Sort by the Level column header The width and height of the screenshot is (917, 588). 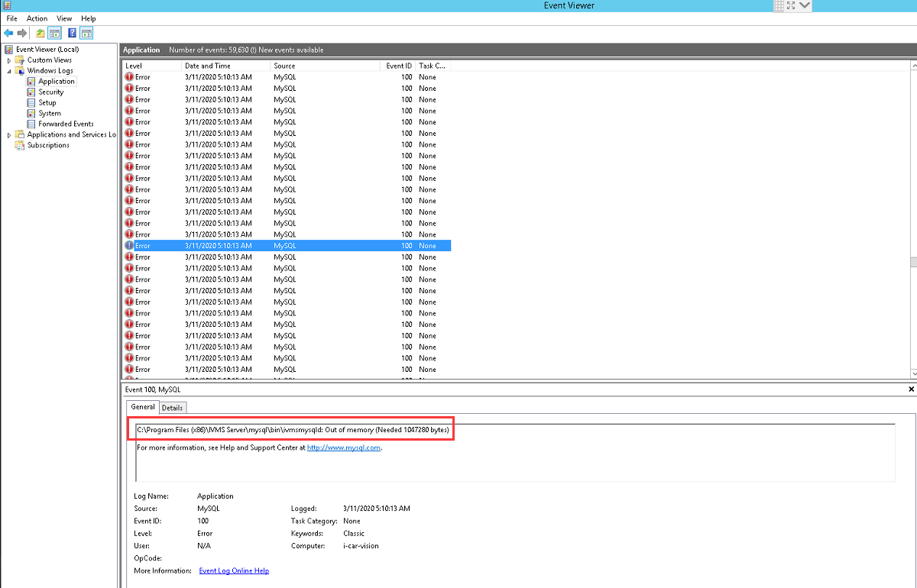pos(152,66)
